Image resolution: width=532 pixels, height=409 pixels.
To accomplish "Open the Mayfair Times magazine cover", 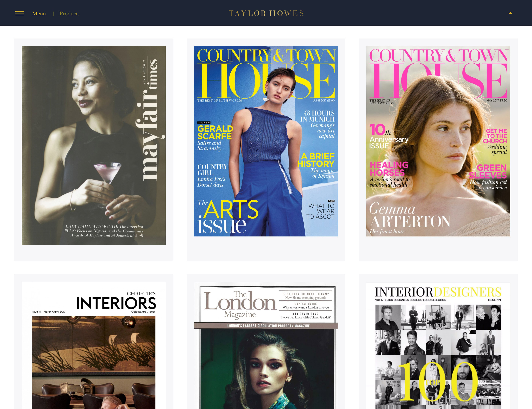I will tap(94, 145).
